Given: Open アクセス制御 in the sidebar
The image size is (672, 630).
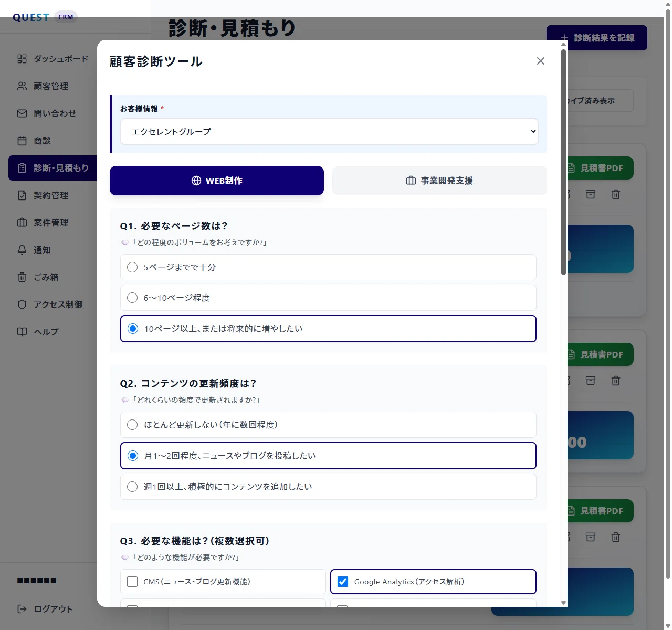Looking at the screenshot, I should coord(52,304).
